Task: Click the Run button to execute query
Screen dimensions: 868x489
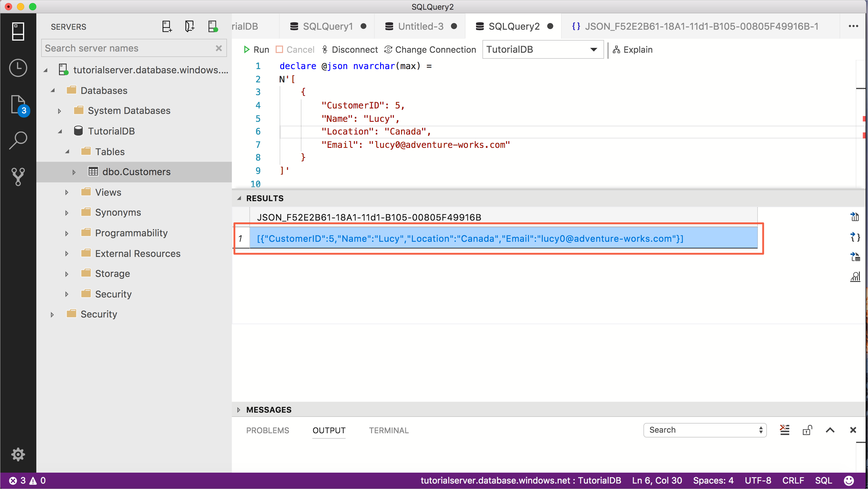Action: [x=256, y=50]
